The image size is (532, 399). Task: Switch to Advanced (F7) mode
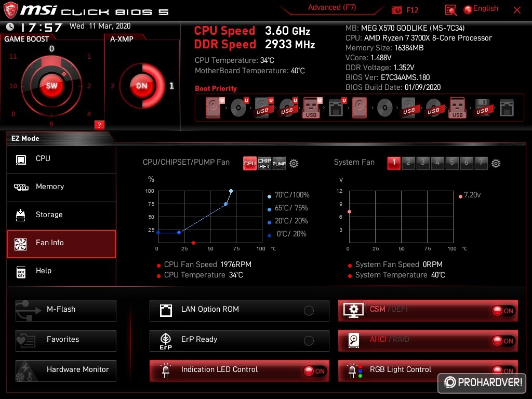pos(332,7)
